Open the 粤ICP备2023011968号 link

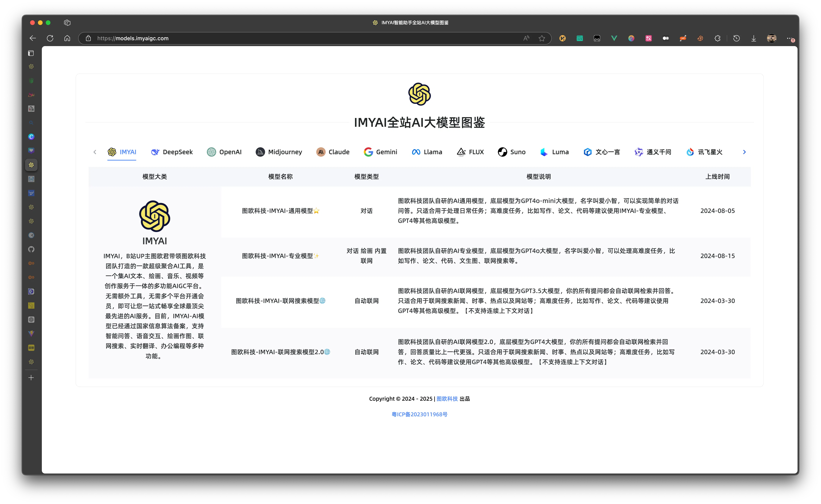(419, 414)
